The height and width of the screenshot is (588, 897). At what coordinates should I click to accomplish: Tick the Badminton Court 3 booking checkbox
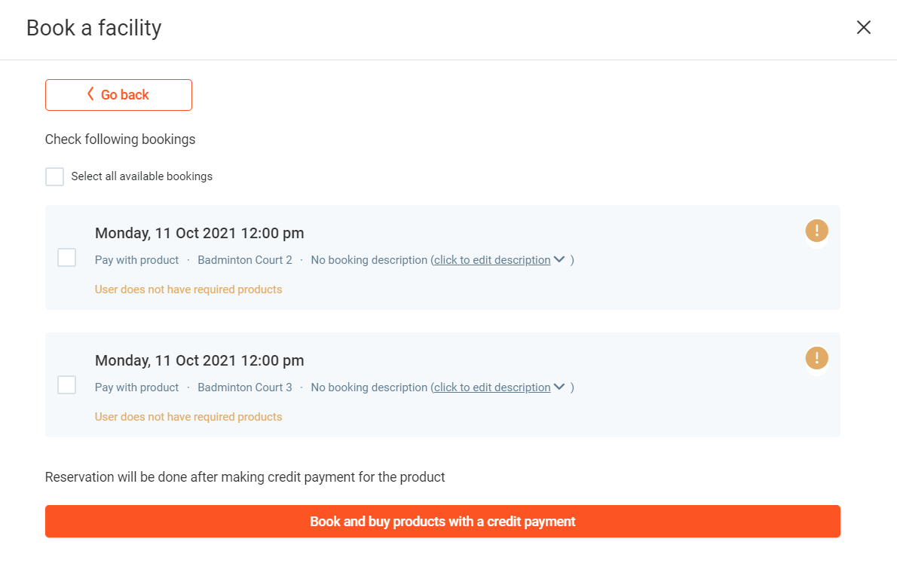(x=67, y=385)
